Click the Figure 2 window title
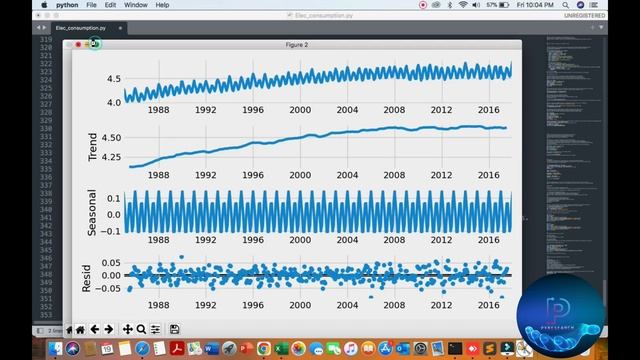The height and width of the screenshot is (360, 640). pos(297,44)
